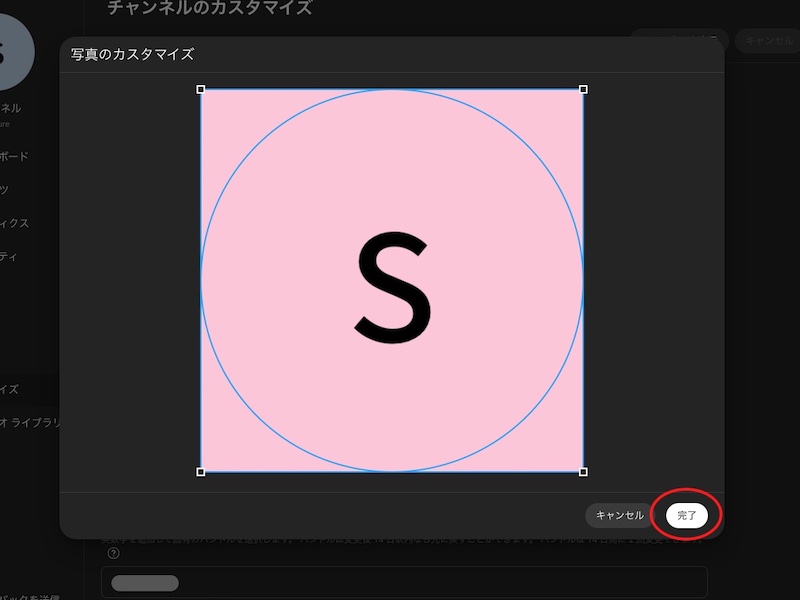Click the 完了 button to confirm crop

[x=687, y=515]
